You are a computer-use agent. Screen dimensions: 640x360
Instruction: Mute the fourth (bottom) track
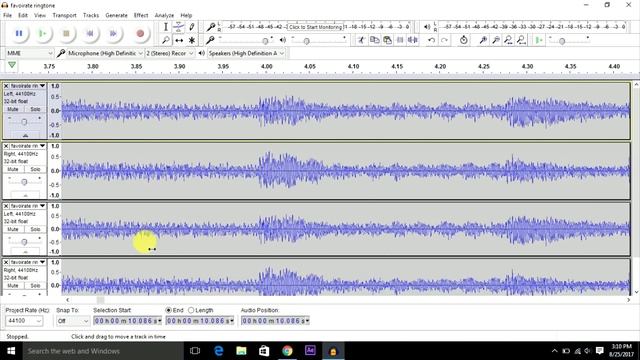click(13, 286)
